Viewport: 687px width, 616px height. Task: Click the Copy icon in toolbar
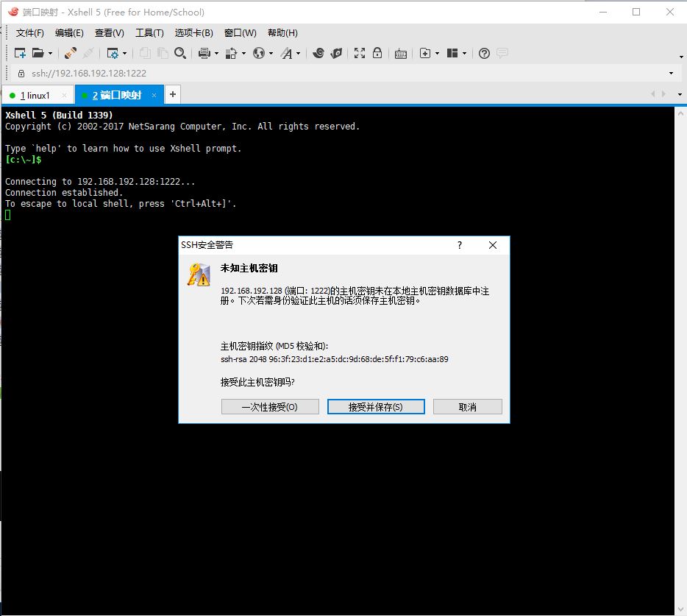[145, 53]
